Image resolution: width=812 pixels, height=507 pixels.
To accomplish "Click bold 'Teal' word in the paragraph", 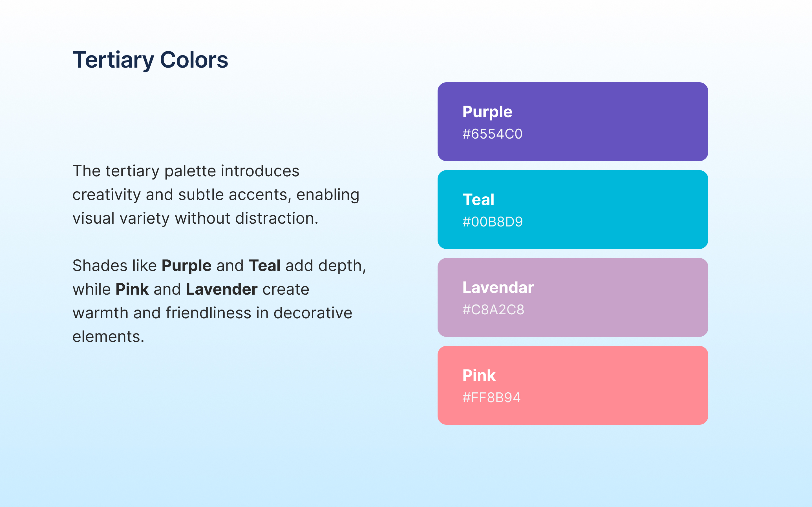I will [x=264, y=266].
